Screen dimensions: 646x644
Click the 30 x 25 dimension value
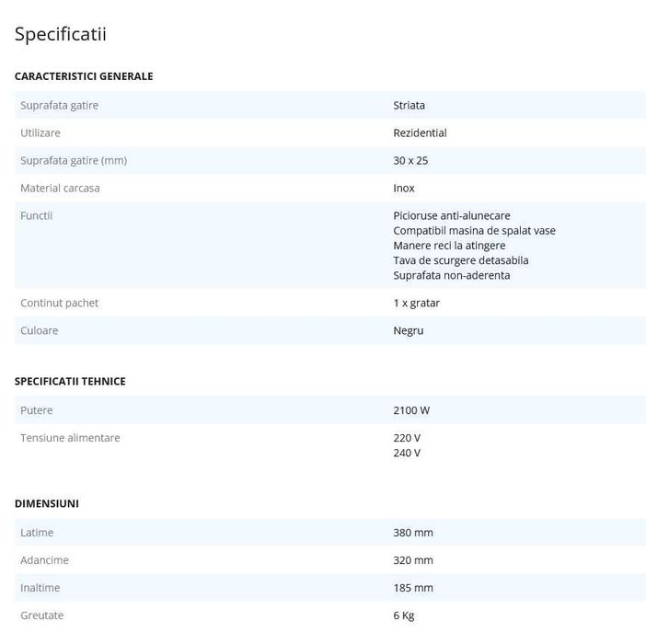tap(410, 161)
